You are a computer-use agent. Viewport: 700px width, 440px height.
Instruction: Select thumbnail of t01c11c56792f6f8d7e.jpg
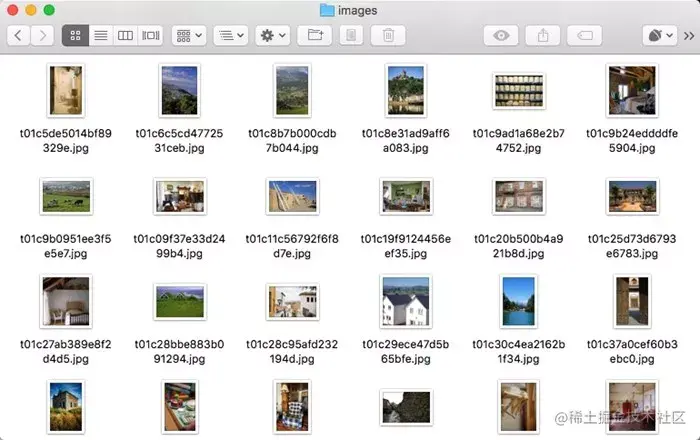click(x=292, y=196)
